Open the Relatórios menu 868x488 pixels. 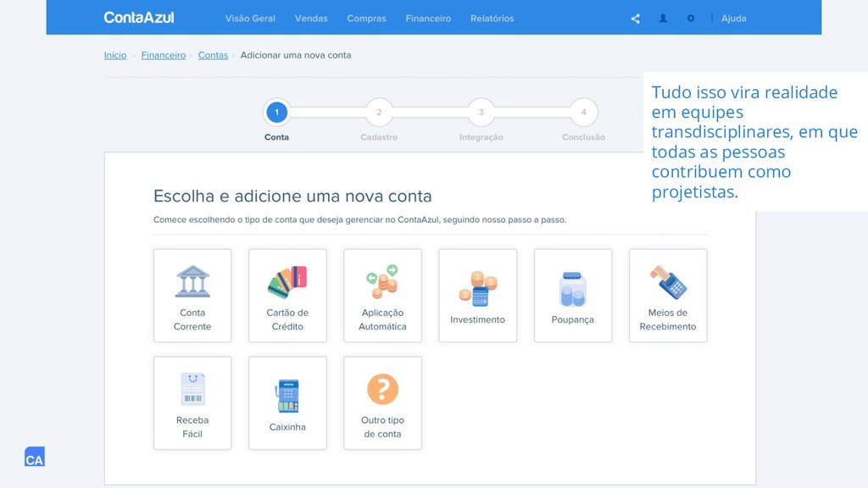(x=492, y=19)
